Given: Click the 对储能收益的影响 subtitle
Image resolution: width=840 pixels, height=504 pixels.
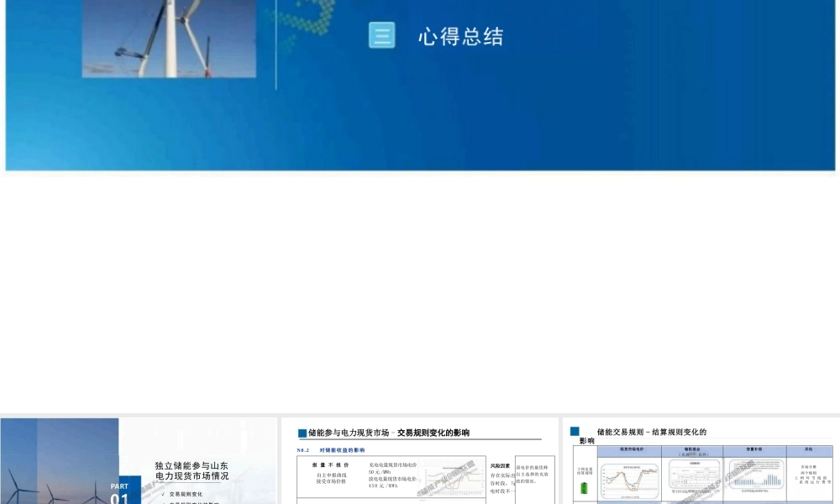Looking at the screenshot, I should pos(342,450).
